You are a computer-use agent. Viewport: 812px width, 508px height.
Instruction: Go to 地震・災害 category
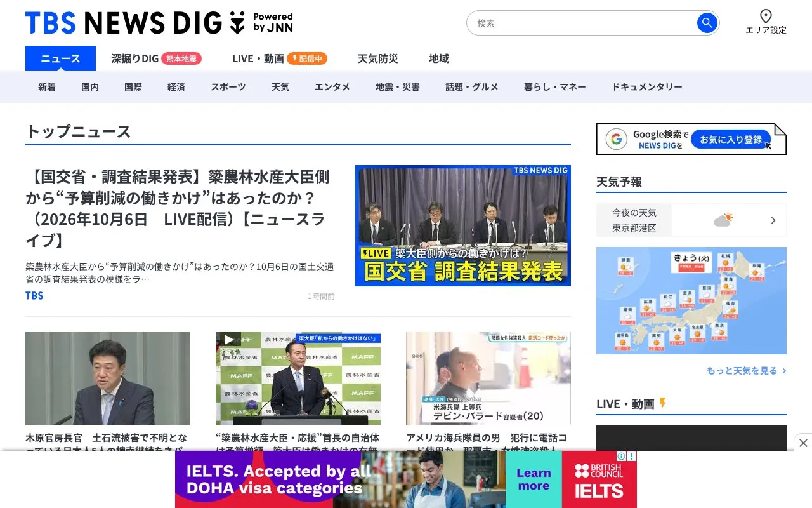point(398,87)
